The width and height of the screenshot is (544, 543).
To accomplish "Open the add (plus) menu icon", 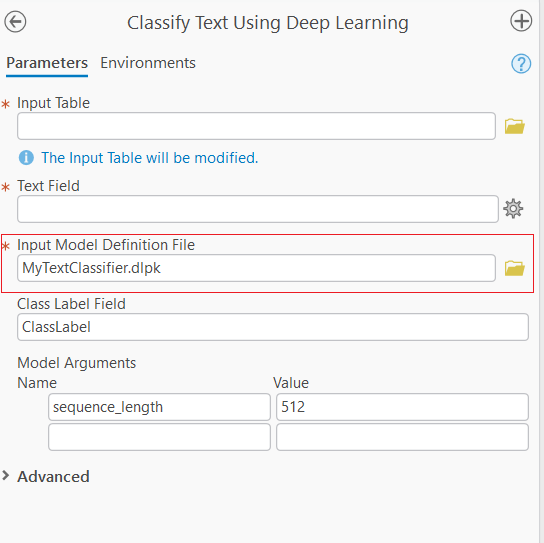I will point(521,21).
